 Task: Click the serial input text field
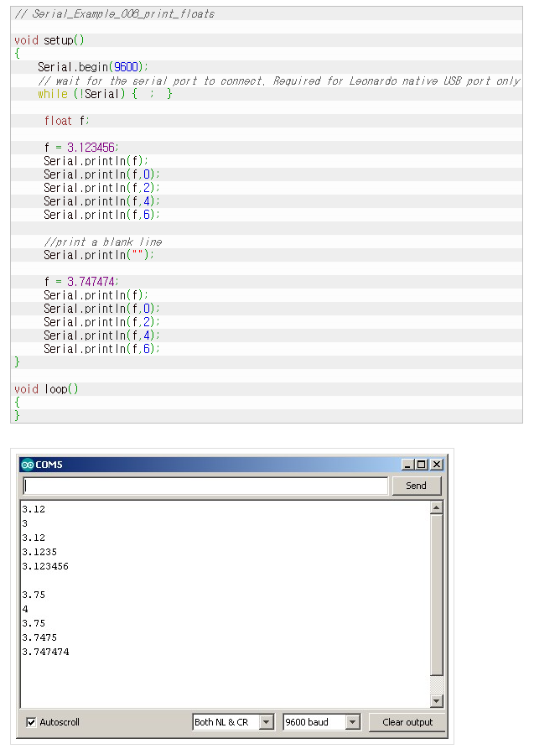click(205, 486)
